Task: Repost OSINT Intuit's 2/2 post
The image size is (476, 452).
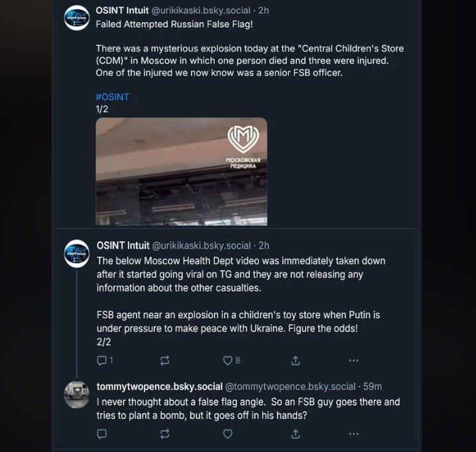Action: click(x=165, y=361)
